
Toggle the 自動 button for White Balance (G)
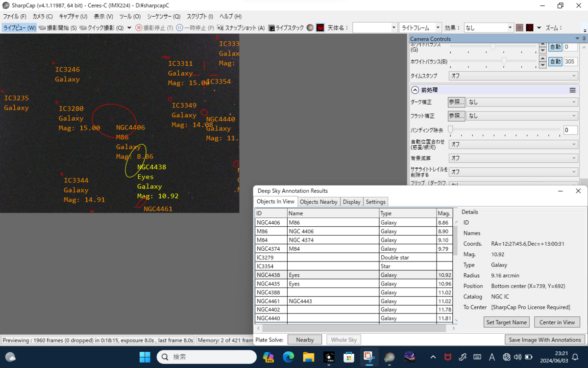[555, 47]
